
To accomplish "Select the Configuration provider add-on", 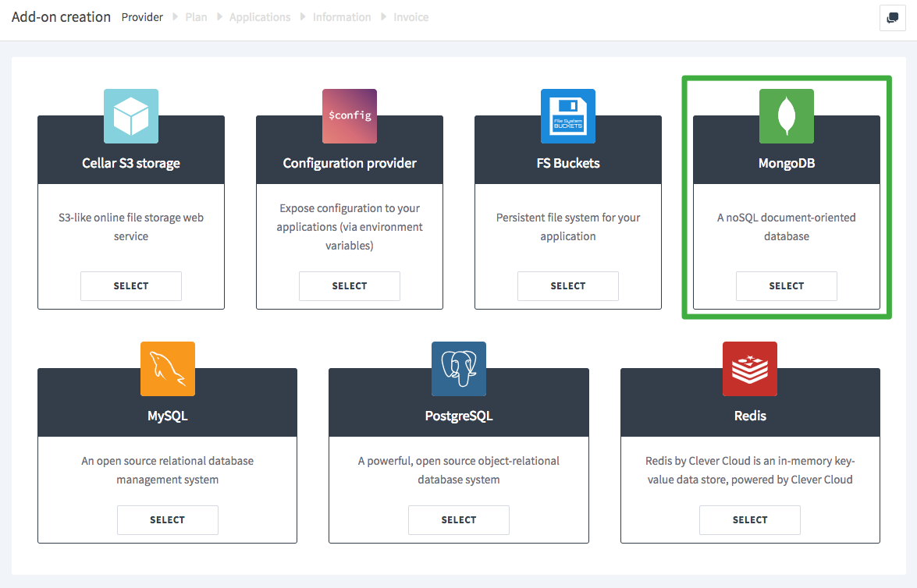I will pyautogui.click(x=350, y=286).
